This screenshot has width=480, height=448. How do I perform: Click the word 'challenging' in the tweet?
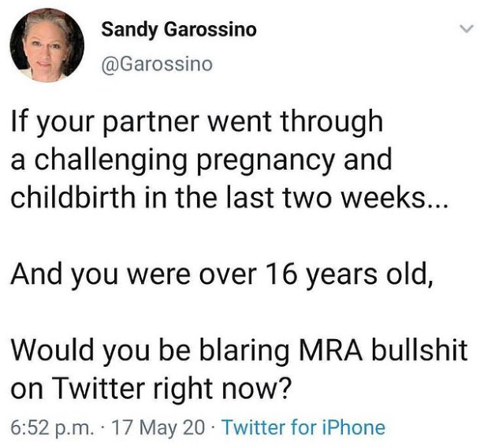click(110, 161)
